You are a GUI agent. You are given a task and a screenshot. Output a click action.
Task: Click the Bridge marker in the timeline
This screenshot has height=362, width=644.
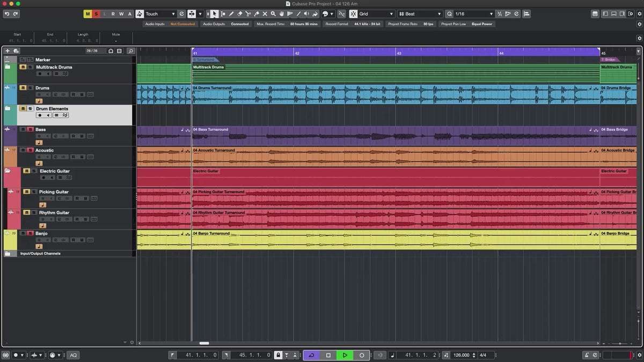point(609,60)
